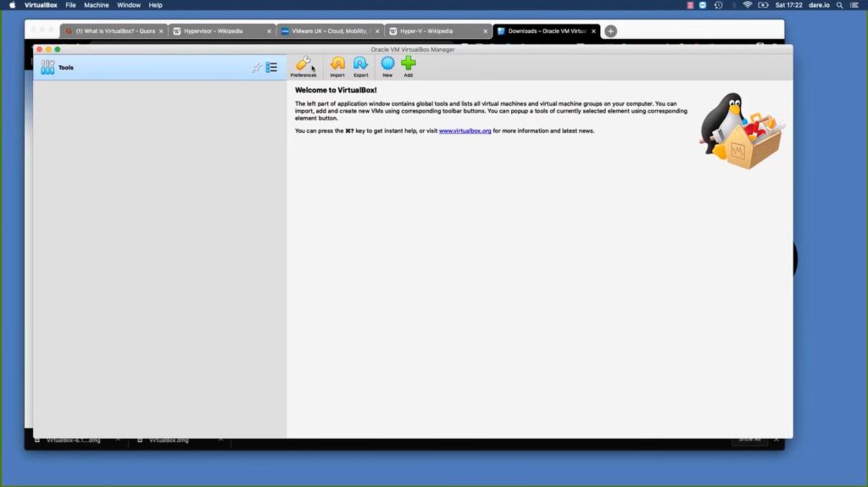Open the Preferences tool in VirtualBox toolbar
This screenshot has width=868, height=487.
coord(303,67)
